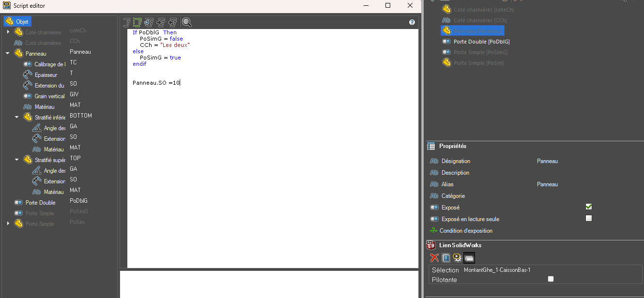Image resolution: width=644 pixels, height=298 pixels.
Task: Click the green highlighted script block icon
Action: (x=138, y=22)
